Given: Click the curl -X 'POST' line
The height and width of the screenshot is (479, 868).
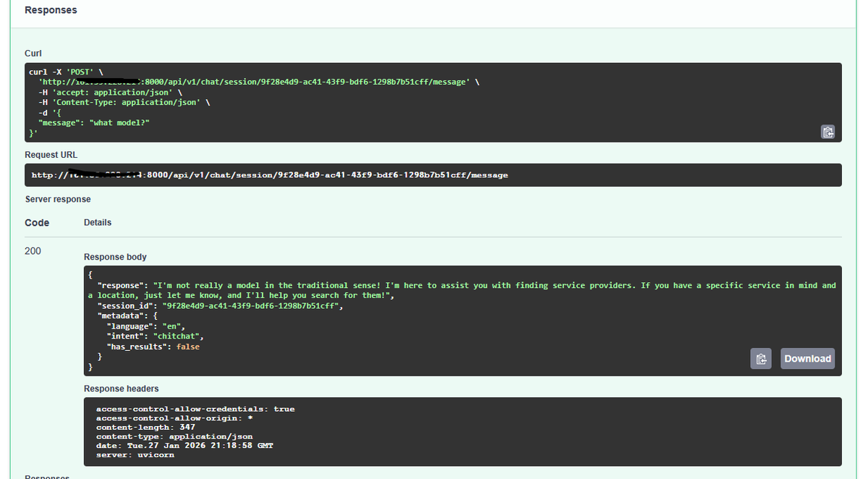Looking at the screenshot, I should click(66, 72).
